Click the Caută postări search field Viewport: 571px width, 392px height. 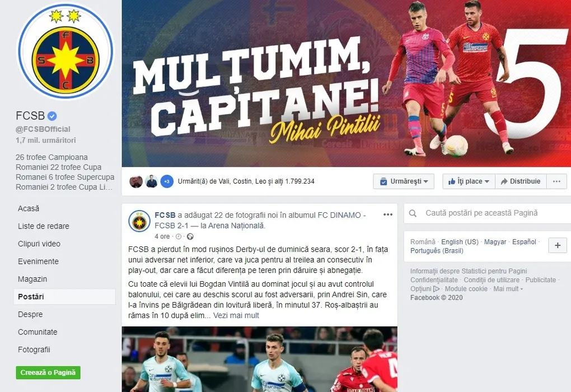tap(488, 213)
